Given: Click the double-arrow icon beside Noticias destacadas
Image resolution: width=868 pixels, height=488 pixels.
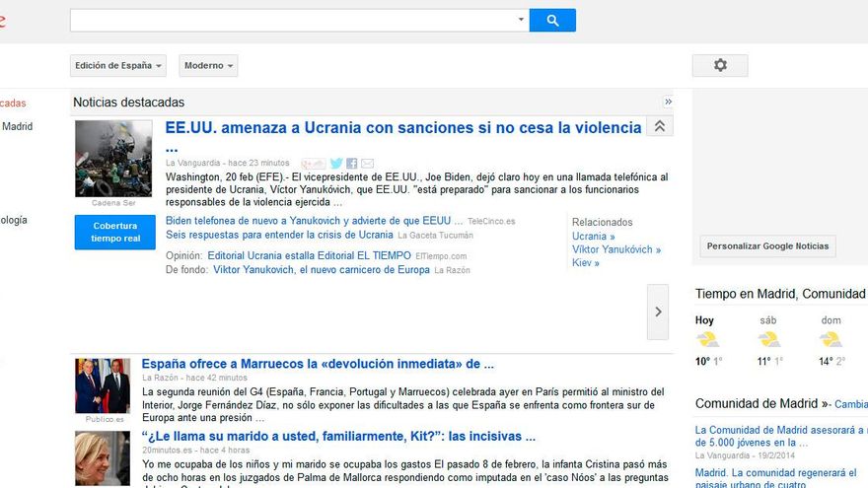Looking at the screenshot, I should [668, 102].
